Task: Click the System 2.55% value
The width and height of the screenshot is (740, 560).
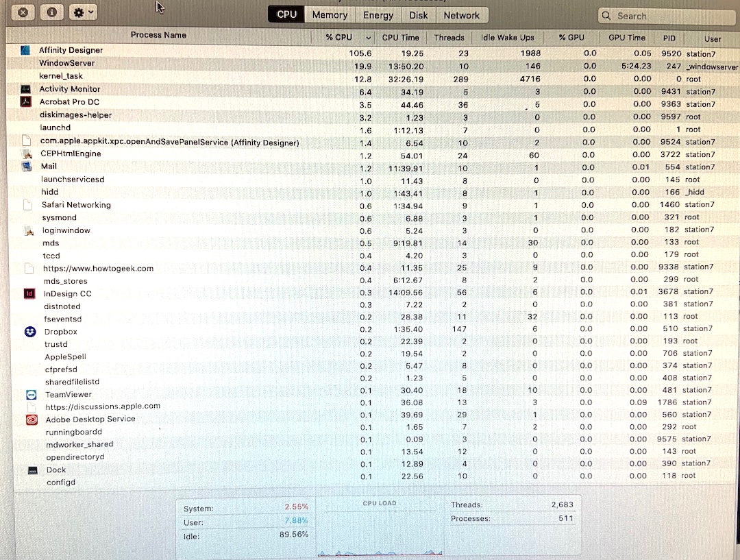Action: pyautogui.click(x=296, y=507)
